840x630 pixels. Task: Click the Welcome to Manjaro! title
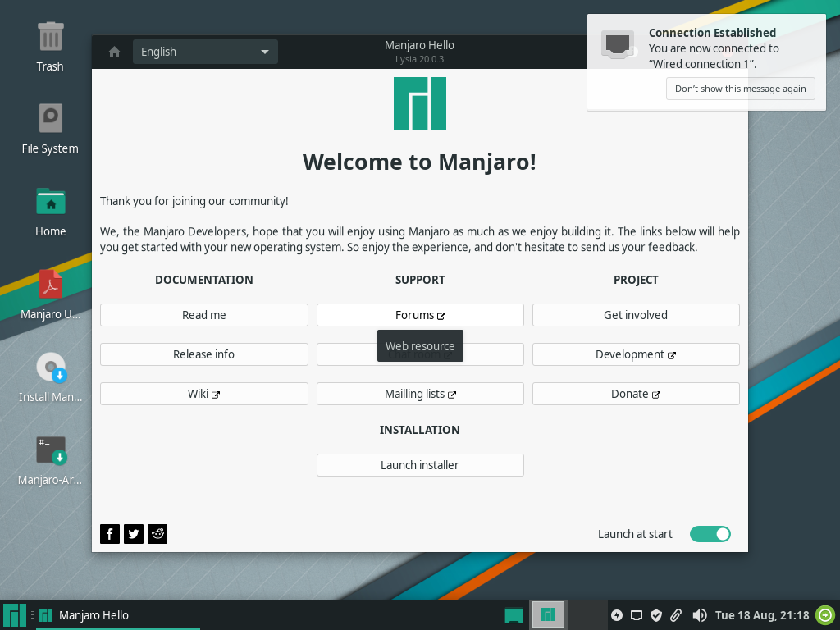(x=419, y=162)
